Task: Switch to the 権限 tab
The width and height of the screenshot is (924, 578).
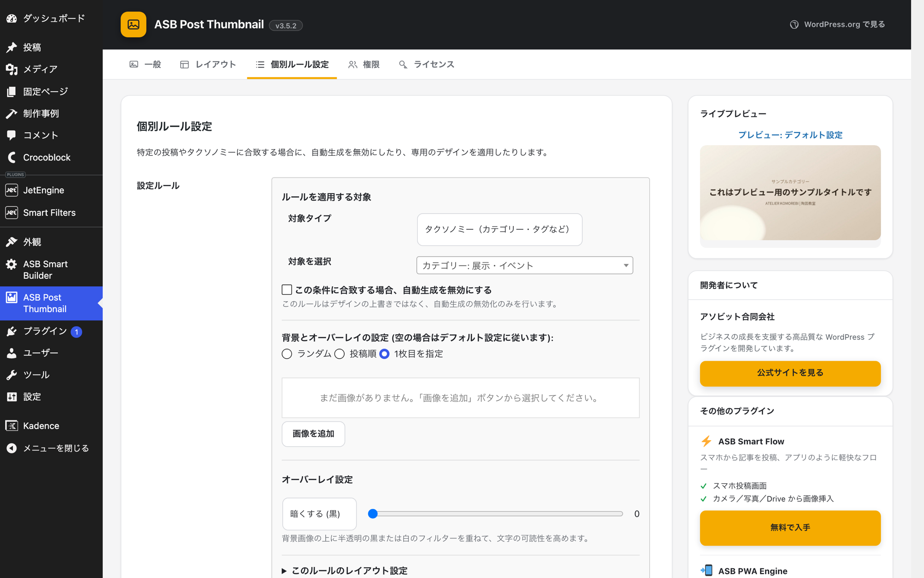Action: click(x=364, y=64)
